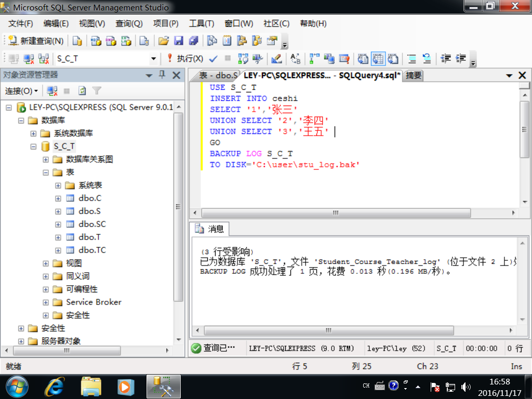Click the Database Engine Query icon
This screenshot has width=532, height=399.
click(x=77, y=41)
